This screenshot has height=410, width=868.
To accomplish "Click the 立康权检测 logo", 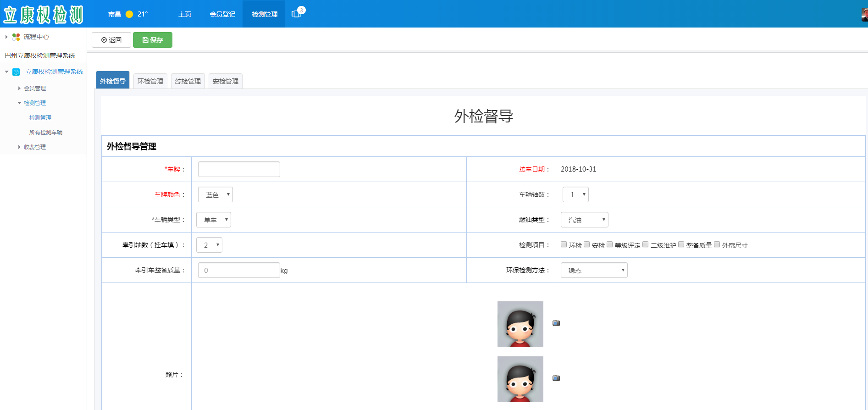I will click(44, 14).
